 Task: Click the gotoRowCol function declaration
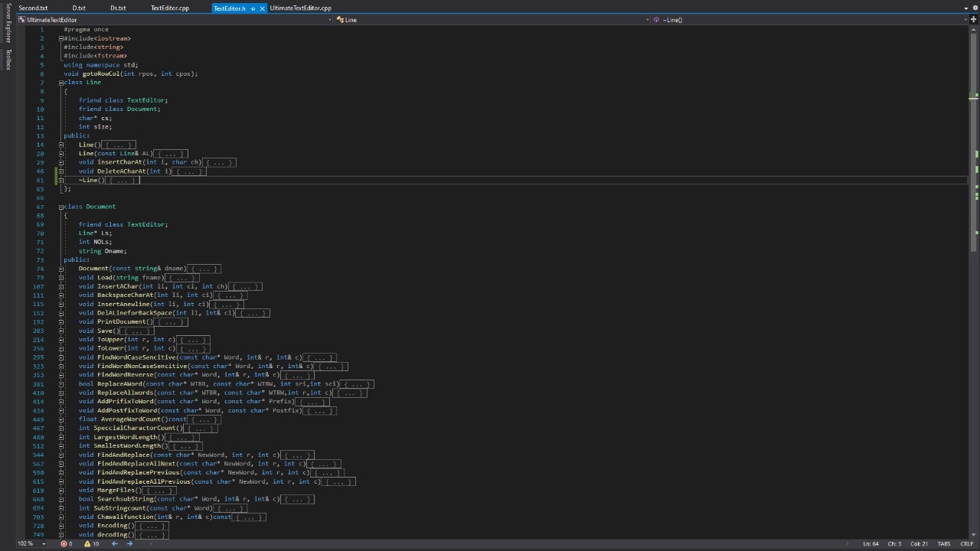tap(131, 73)
